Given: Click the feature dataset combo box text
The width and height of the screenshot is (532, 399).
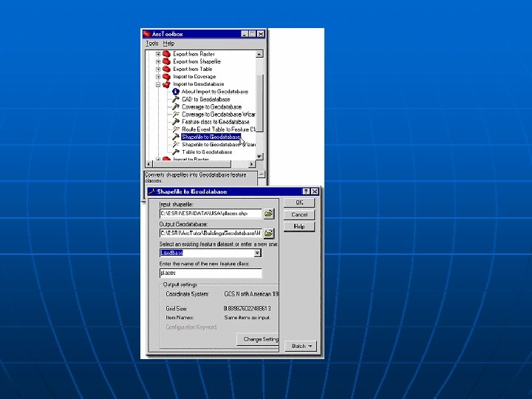Looking at the screenshot, I should (207, 253).
